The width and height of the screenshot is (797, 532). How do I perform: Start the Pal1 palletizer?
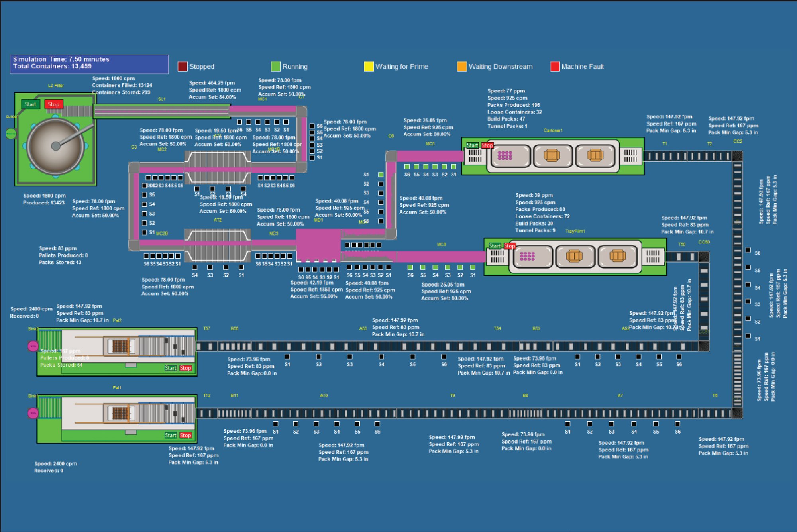coord(171,435)
